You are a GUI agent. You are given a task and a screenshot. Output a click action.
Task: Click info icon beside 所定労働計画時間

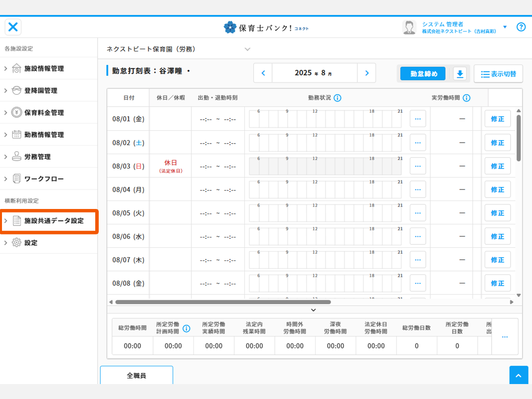(186, 328)
